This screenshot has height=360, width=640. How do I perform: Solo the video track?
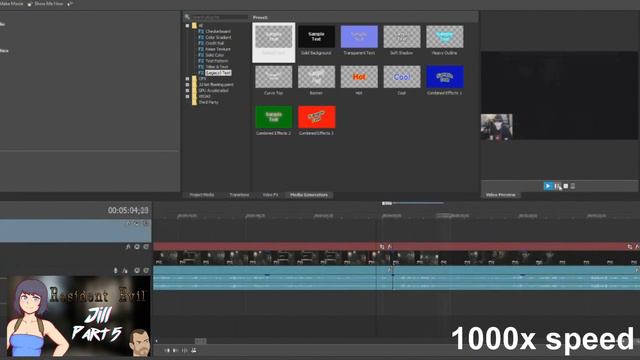coord(146,247)
